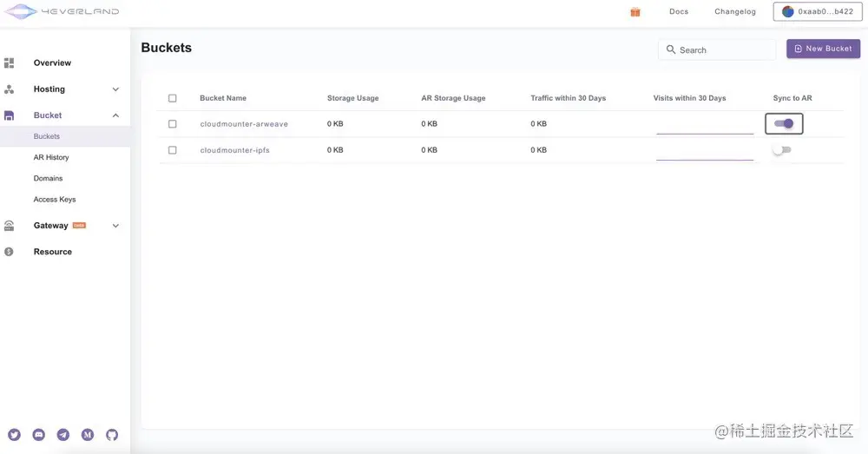868x454 pixels.
Task: Click the wallet avatar icon
Action: click(x=788, y=11)
